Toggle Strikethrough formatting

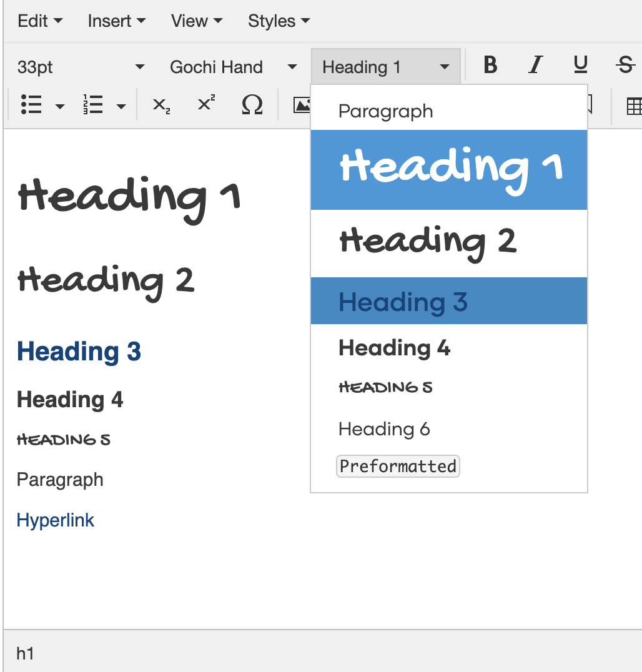(625, 65)
